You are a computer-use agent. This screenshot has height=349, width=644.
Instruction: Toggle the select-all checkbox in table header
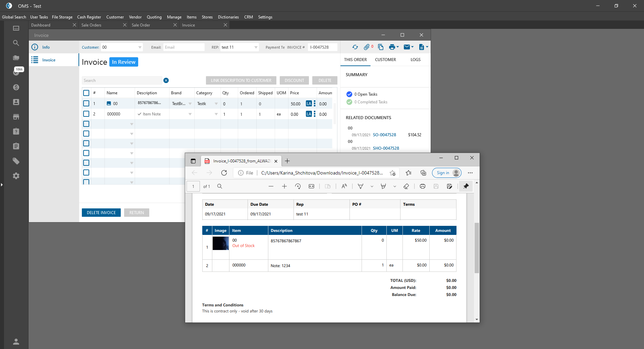86,93
